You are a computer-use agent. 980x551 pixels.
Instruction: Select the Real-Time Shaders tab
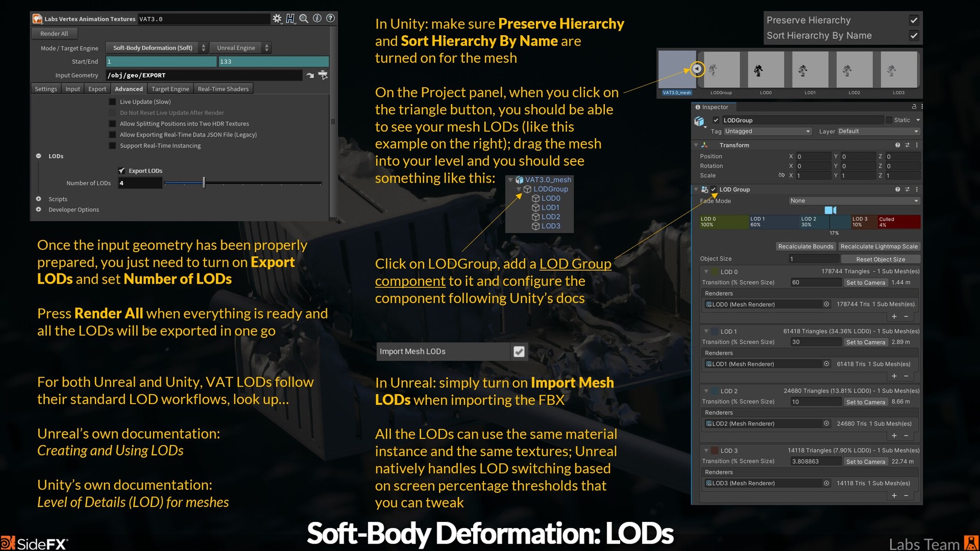coord(223,88)
